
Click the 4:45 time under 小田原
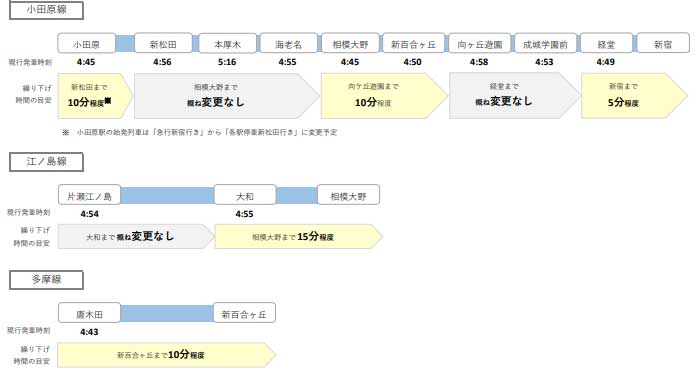[x=86, y=62]
